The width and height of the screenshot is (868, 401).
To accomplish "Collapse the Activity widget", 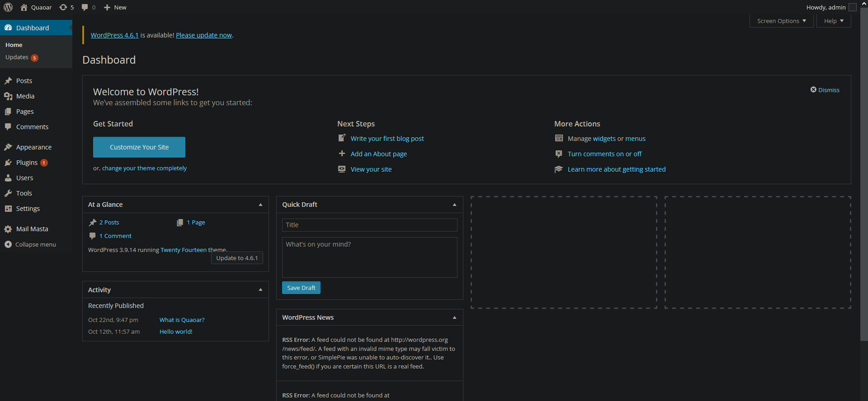I will [x=260, y=290].
